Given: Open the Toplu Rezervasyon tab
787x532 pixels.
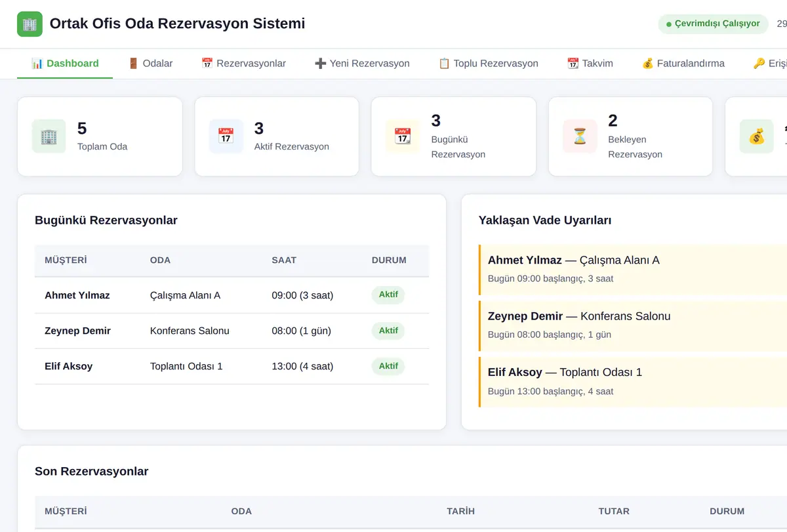Looking at the screenshot, I should (x=488, y=64).
